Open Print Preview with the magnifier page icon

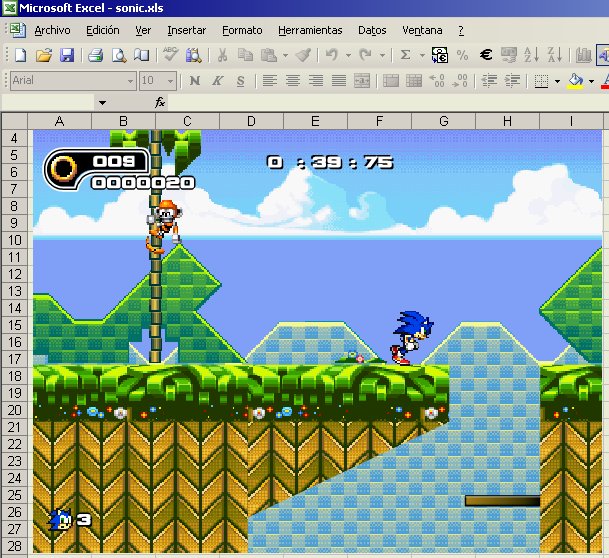click(x=119, y=55)
